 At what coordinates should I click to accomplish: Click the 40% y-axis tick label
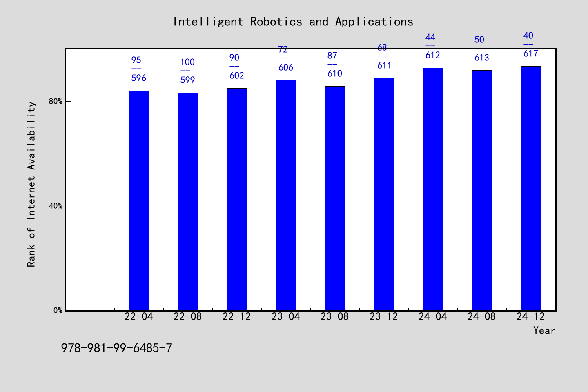56,206
